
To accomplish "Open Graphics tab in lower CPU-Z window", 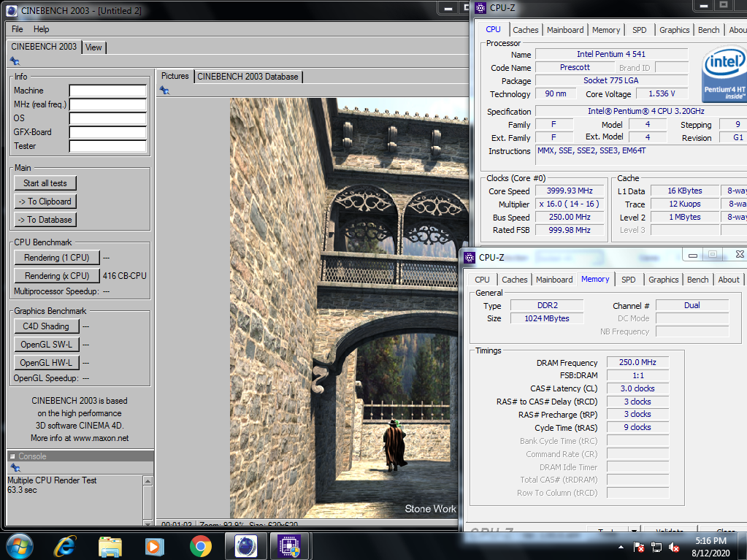I will click(663, 280).
